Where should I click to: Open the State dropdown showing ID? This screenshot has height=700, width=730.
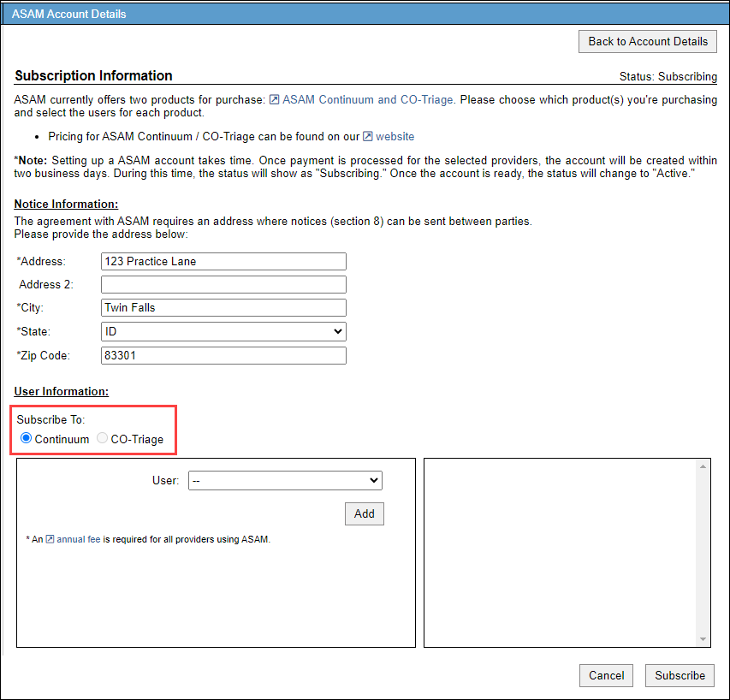(x=223, y=331)
